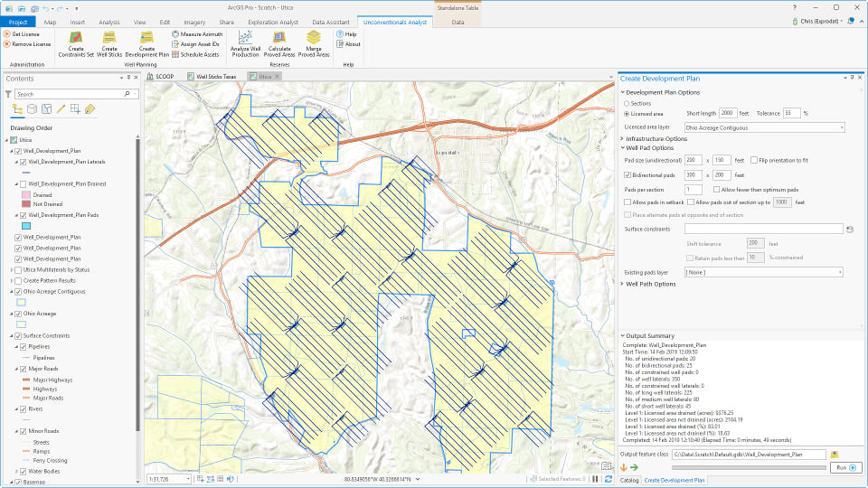Screen dimensions: 868x488
Task: Select the Sections radio button
Action: coord(628,104)
